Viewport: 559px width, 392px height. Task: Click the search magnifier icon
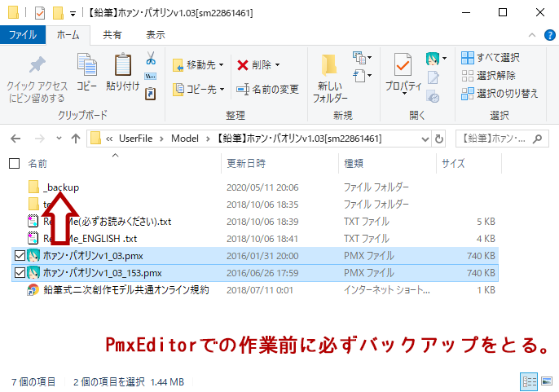pyautogui.click(x=537, y=139)
